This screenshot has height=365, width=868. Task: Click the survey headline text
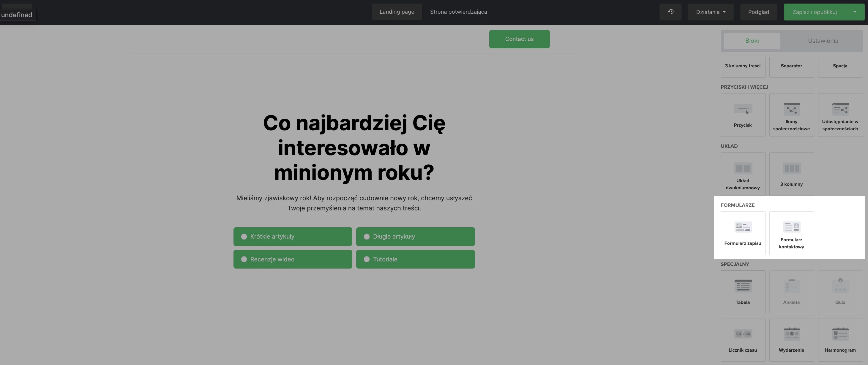point(354,148)
